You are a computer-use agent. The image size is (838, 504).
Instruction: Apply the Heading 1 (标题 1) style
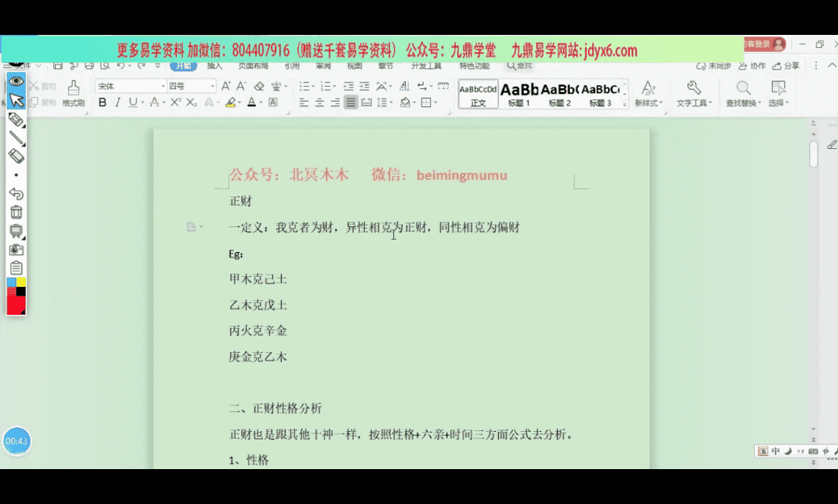(x=519, y=94)
